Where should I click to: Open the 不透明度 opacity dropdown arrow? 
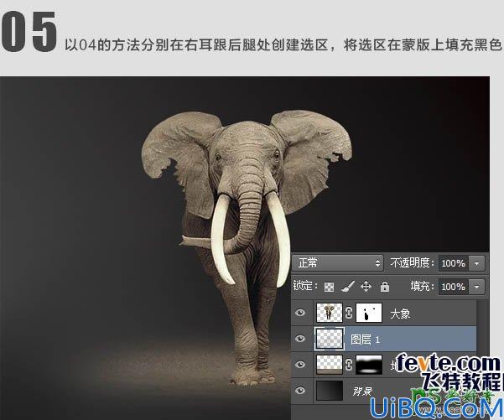pyautogui.click(x=476, y=263)
